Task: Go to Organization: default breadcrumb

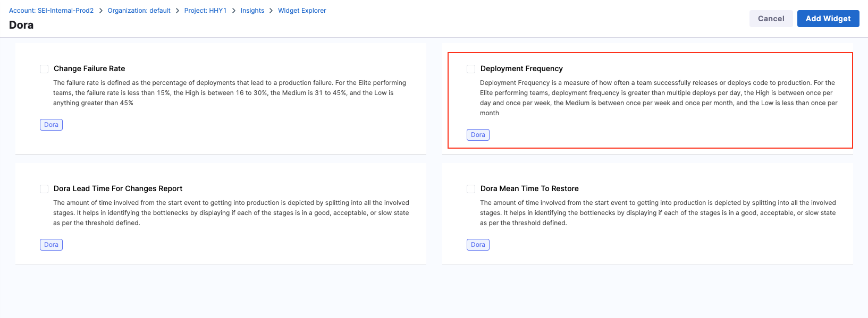Action: (139, 11)
